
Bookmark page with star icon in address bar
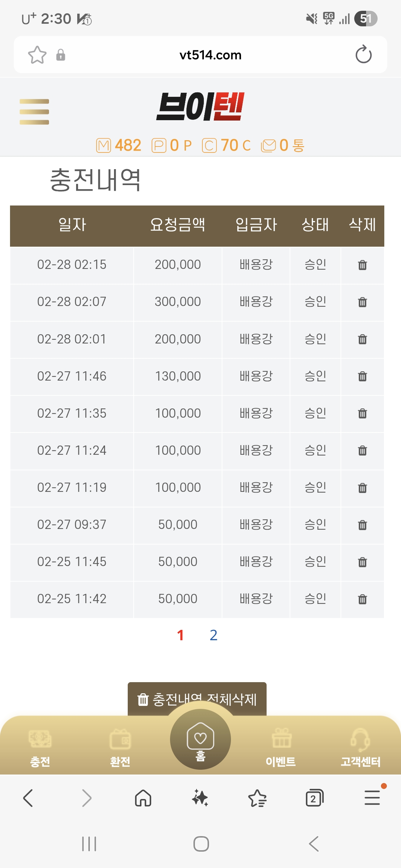pyautogui.click(x=37, y=55)
